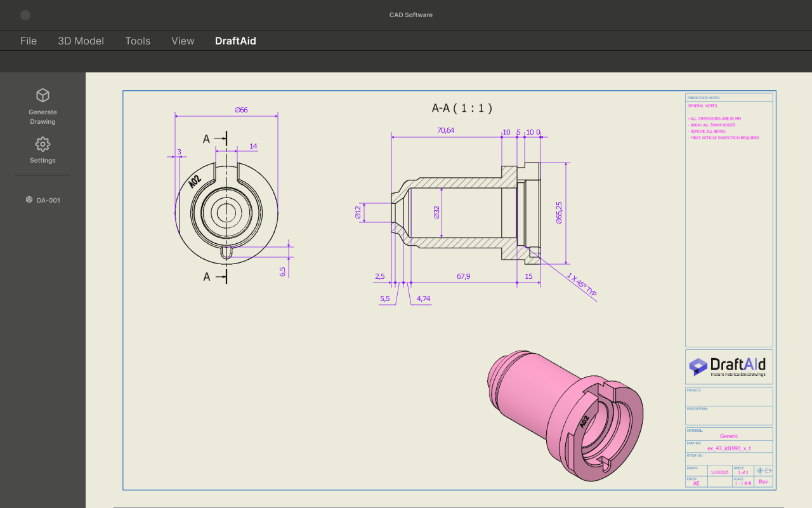
Task: Click the AE checked-by initials
Action: (696, 483)
